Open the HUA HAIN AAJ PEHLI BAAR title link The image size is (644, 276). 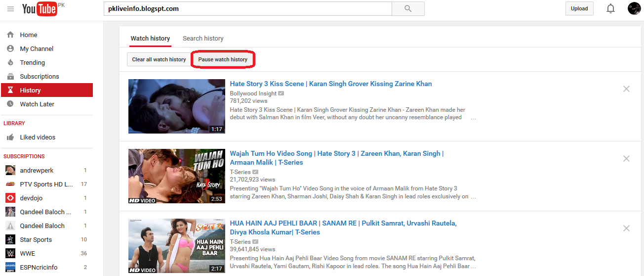pyautogui.click(x=343, y=228)
